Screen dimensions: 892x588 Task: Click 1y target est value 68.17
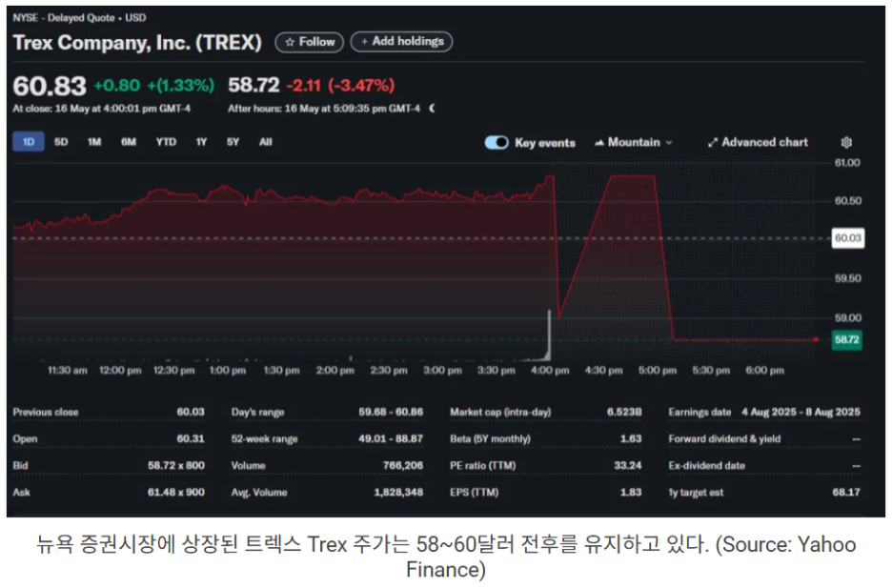846,492
